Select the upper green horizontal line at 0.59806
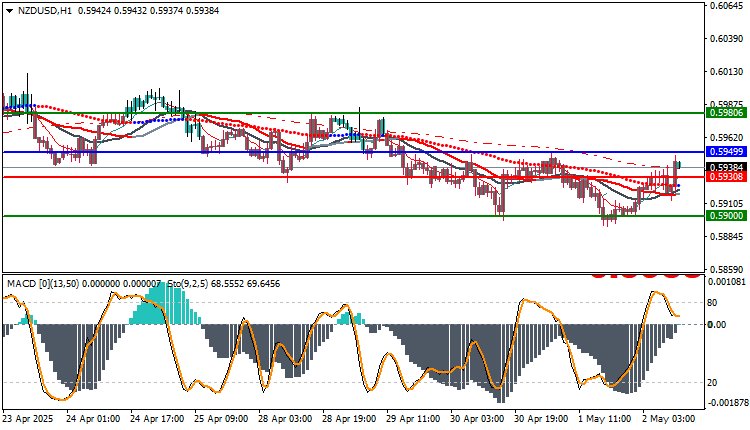750x430 pixels. [353, 113]
